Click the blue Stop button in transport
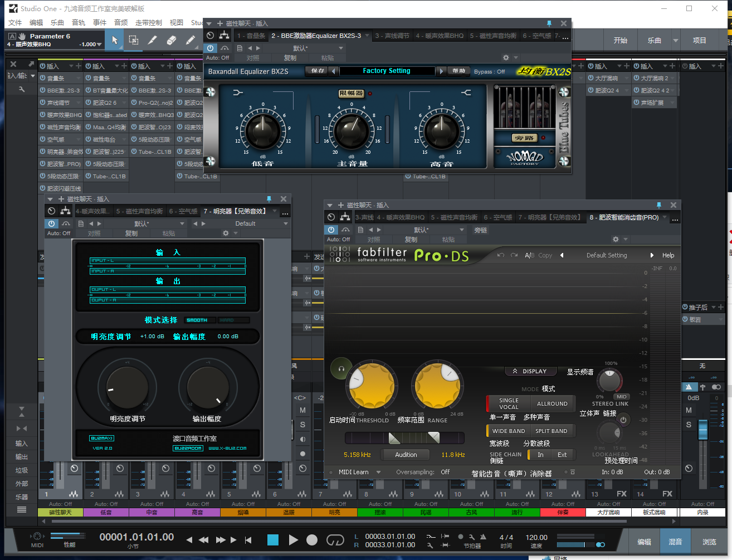This screenshot has width=732, height=560. click(x=272, y=539)
